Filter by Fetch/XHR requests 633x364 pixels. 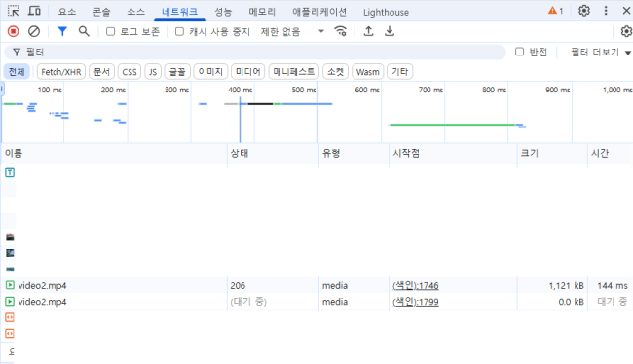[x=61, y=72]
